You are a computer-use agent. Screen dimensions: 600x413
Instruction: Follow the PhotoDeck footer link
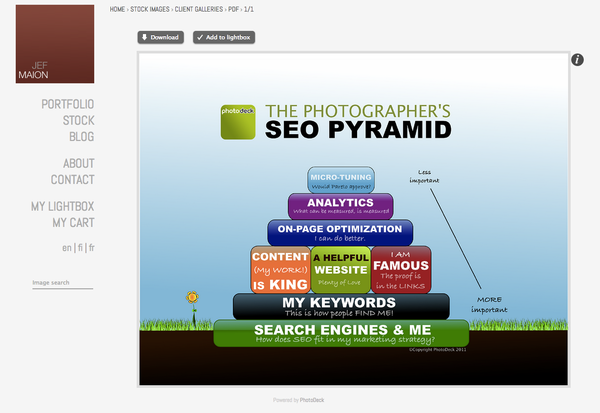coord(312,400)
